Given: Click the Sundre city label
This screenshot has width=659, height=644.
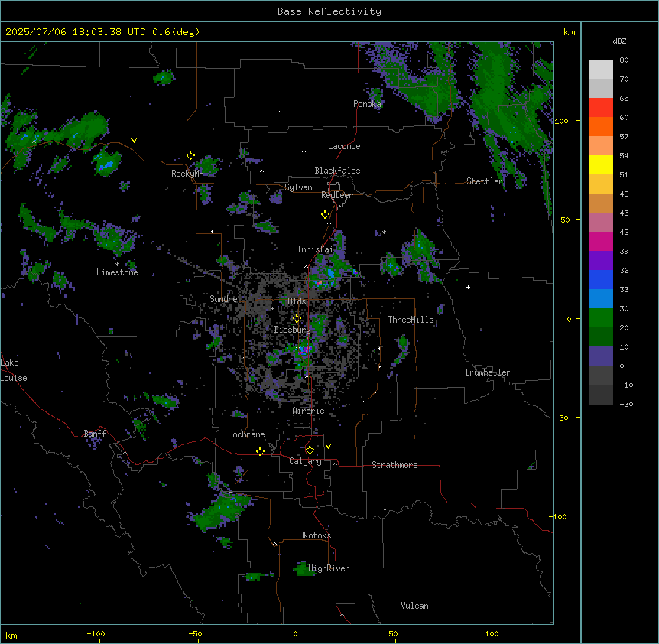Looking at the screenshot, I should pos(223,299).
